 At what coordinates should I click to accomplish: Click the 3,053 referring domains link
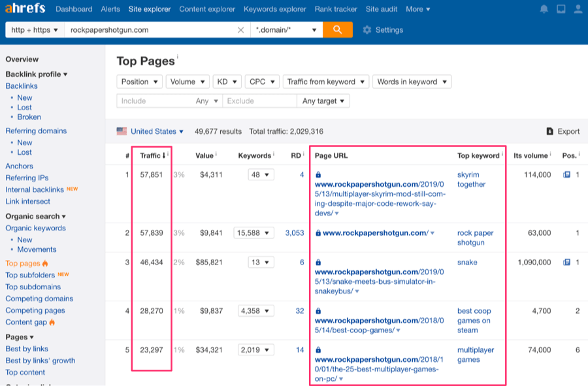295,233
